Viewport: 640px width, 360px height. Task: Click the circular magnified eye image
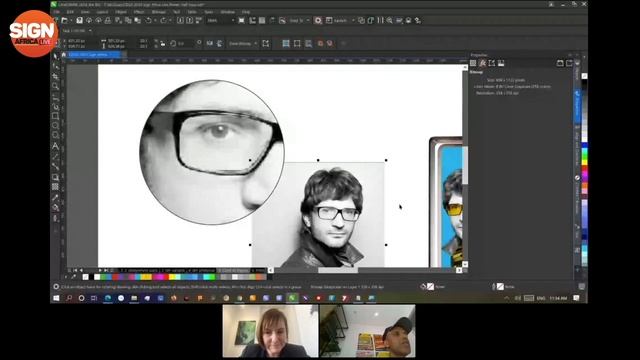[x=211, y=152]
